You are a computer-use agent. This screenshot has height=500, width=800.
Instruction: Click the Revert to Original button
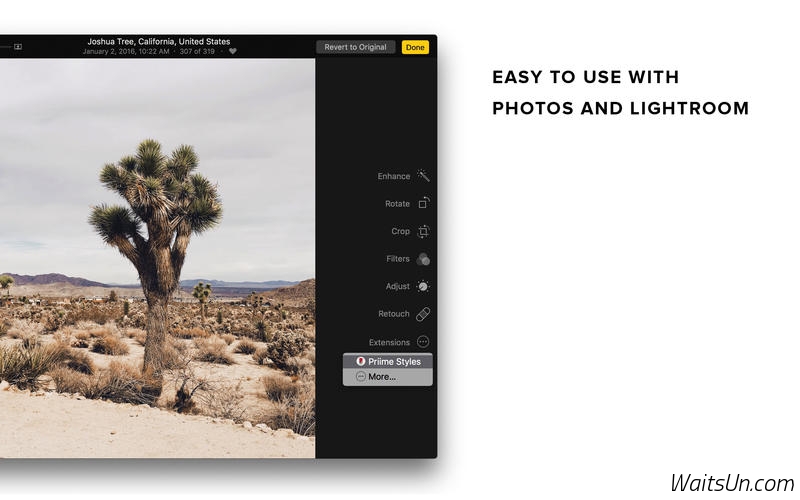click(356, 47)
